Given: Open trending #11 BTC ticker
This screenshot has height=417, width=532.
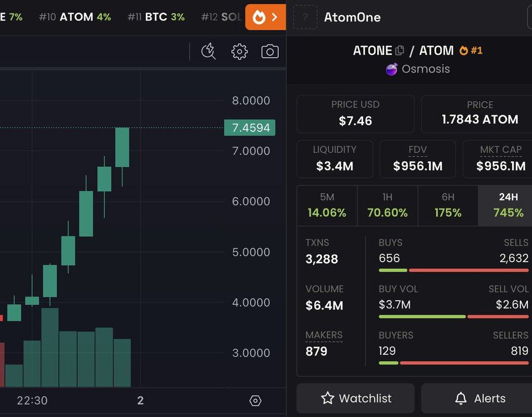Looking at the screenshot, I should click(x=156, y=17).
